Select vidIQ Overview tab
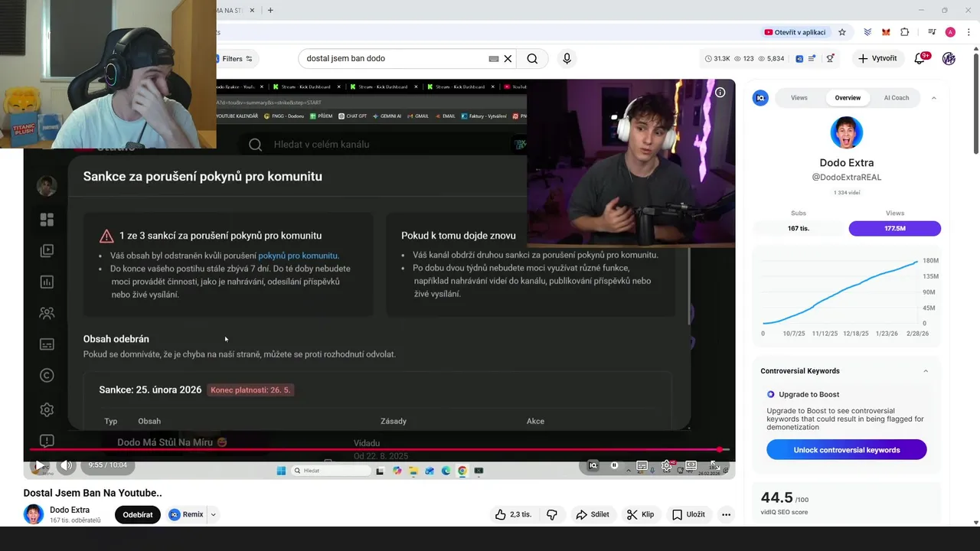The height and width of the screenshot is (551, 980). click(848, 98)
